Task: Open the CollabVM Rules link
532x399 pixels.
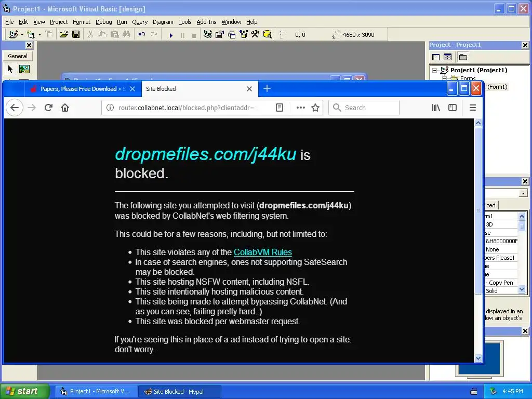Action: [262, 252]
